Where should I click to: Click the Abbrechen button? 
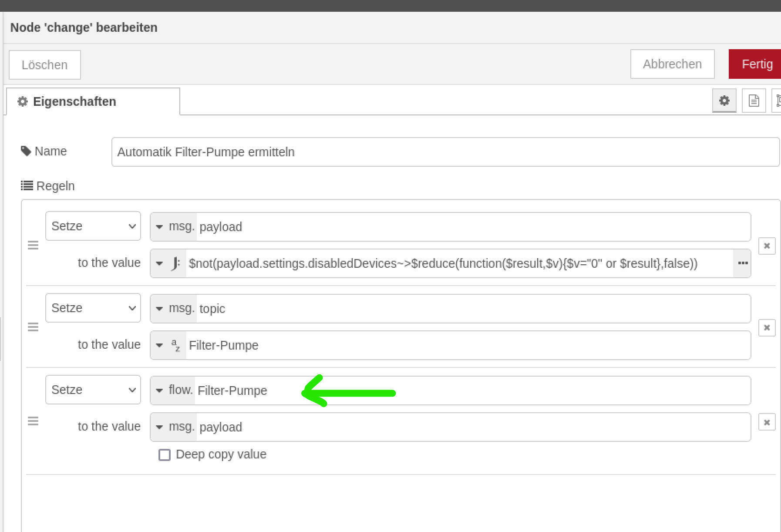point(672,64)
